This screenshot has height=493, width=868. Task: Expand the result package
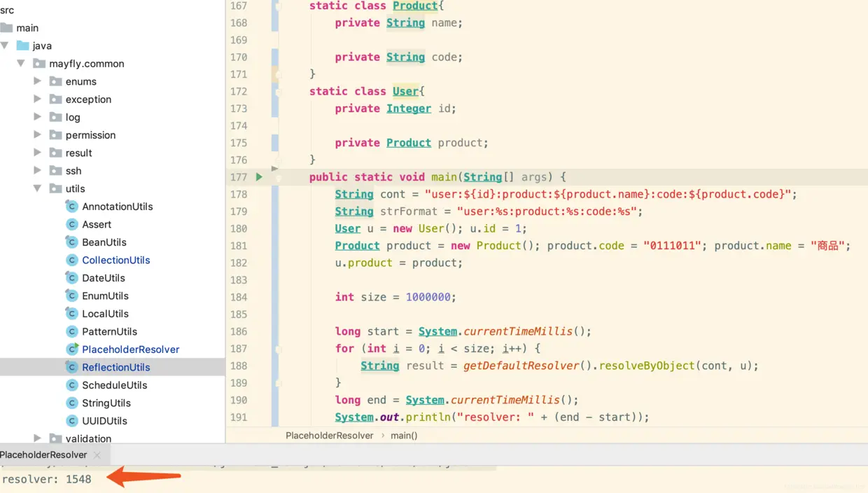[x=38, y=153]
